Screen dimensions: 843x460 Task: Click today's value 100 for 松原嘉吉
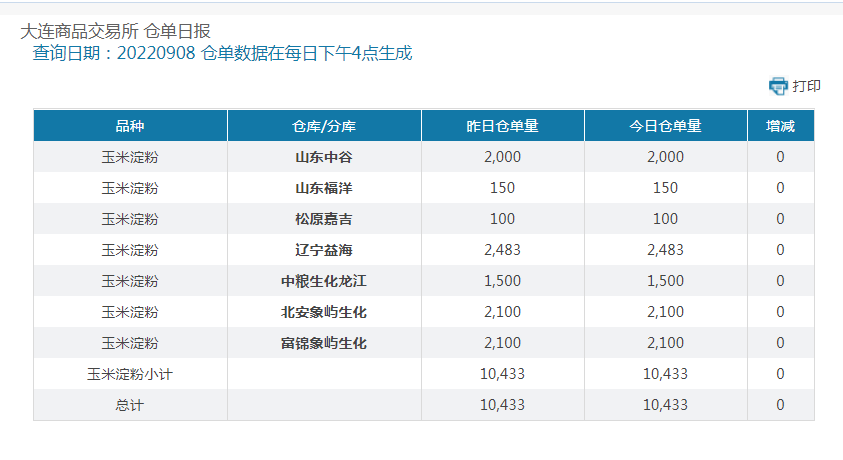[666, 219]
